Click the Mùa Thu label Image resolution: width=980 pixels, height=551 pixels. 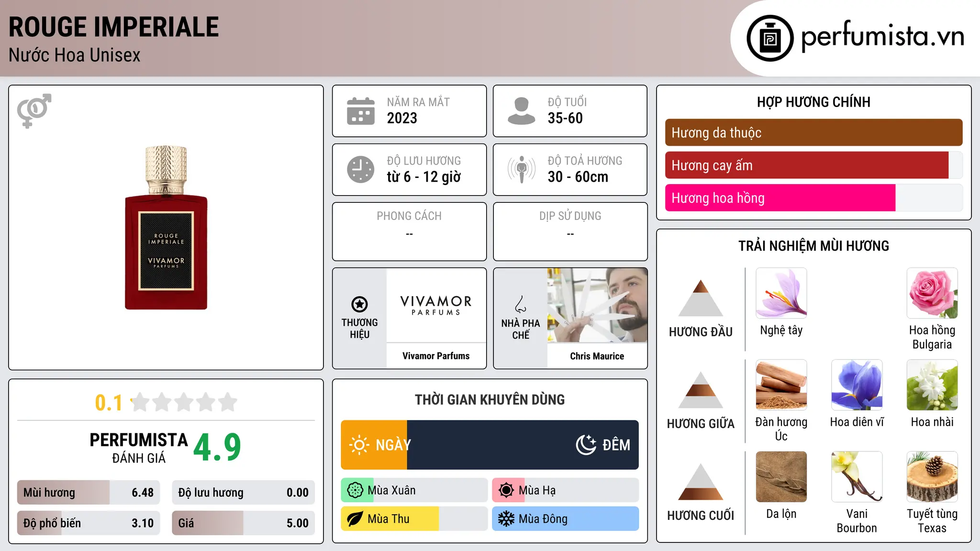click(x=389, y=519)
